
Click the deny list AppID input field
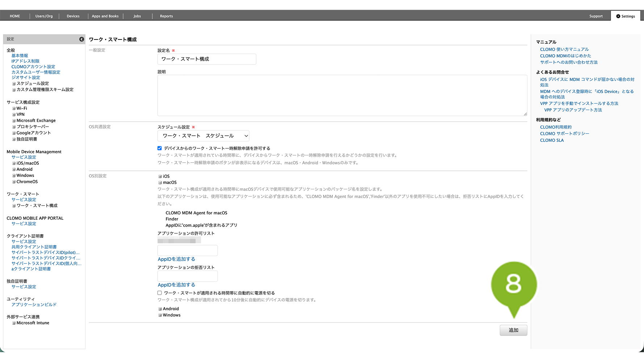pos(188,276)
